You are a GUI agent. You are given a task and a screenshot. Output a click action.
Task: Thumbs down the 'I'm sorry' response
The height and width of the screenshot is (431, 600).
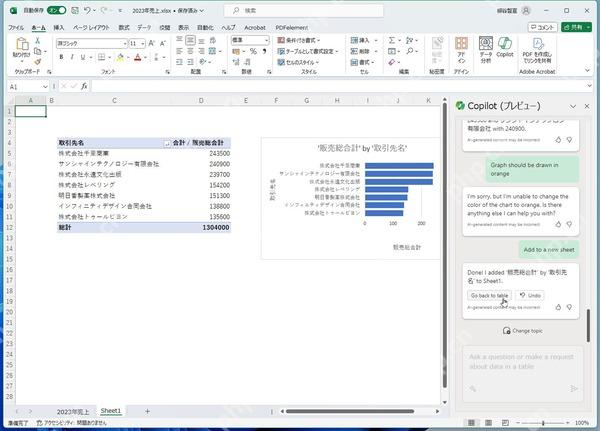point(569,224)
